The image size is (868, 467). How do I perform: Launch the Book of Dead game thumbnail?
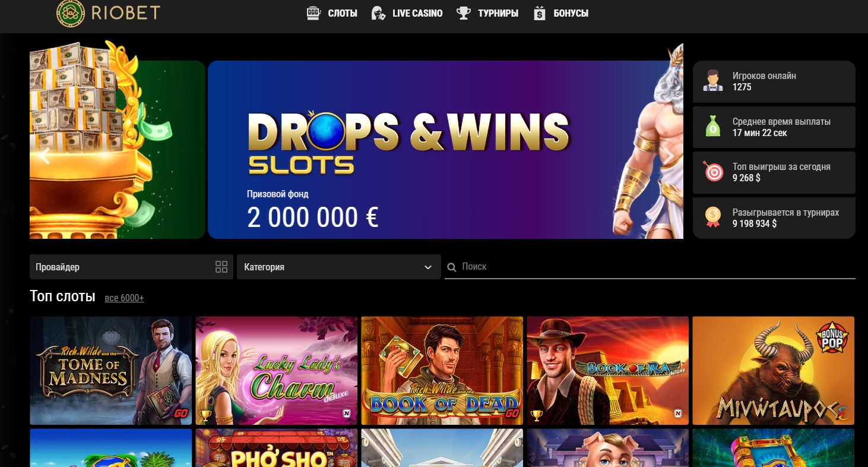point(442,370)
